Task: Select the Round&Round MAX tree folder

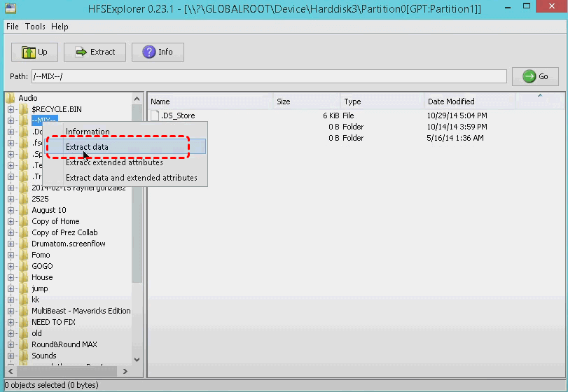Action: tap(64, 344)
